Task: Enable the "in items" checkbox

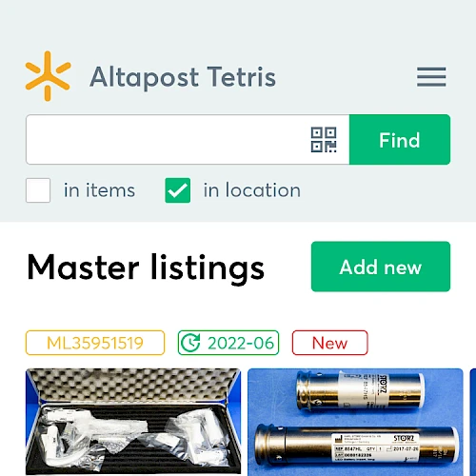Action: coord(38,190)
